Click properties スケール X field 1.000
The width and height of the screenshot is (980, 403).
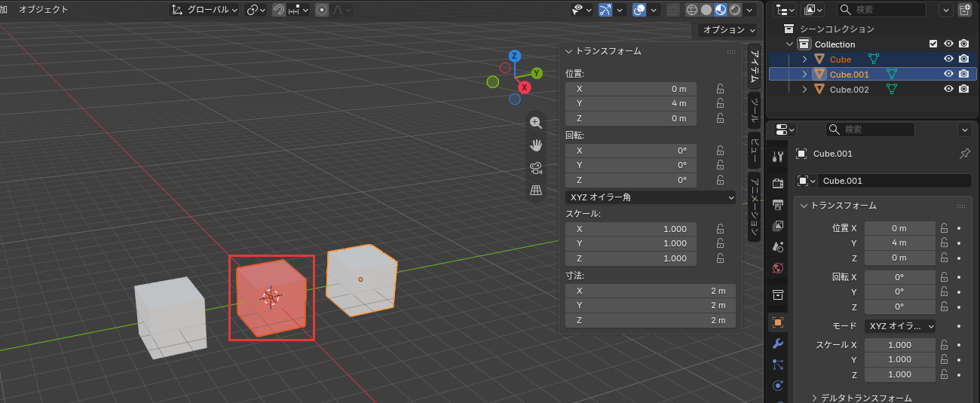coord(900,345)
